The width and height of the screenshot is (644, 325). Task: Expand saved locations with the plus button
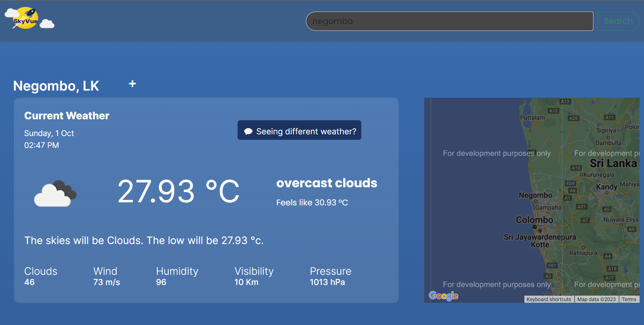(132, 84)
